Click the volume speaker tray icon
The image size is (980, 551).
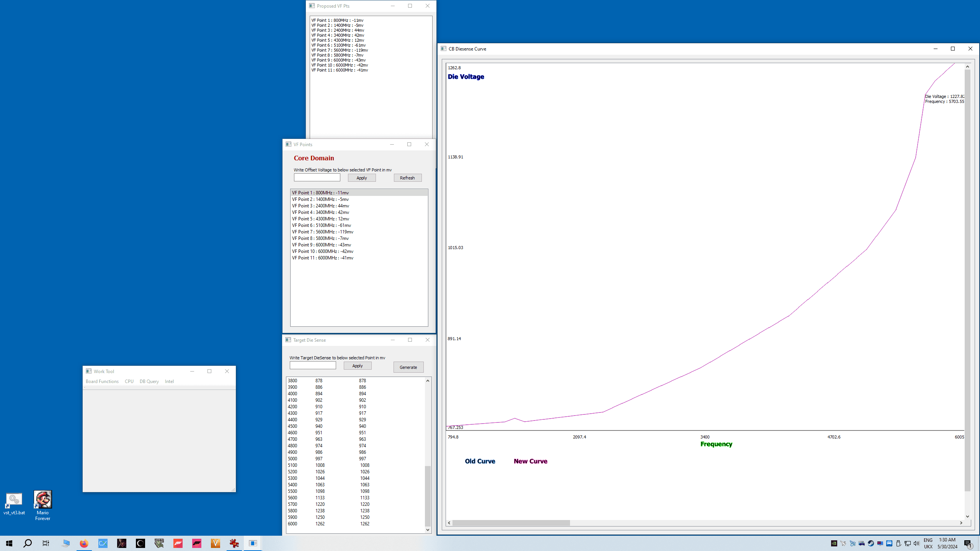916,543
